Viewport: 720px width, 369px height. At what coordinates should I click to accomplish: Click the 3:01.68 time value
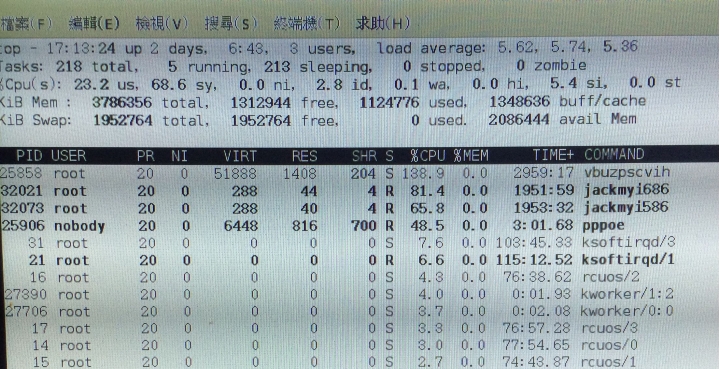[x=544, y=225]
